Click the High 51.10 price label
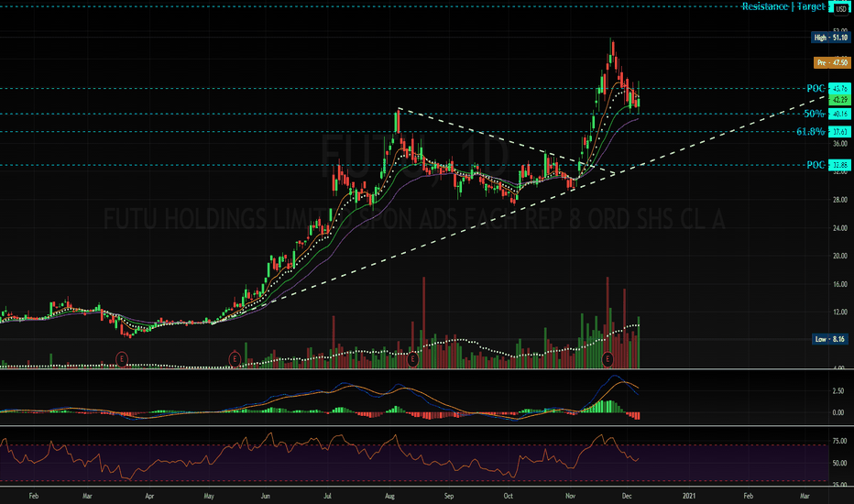The image size is (854, 504). pos(830,38)
